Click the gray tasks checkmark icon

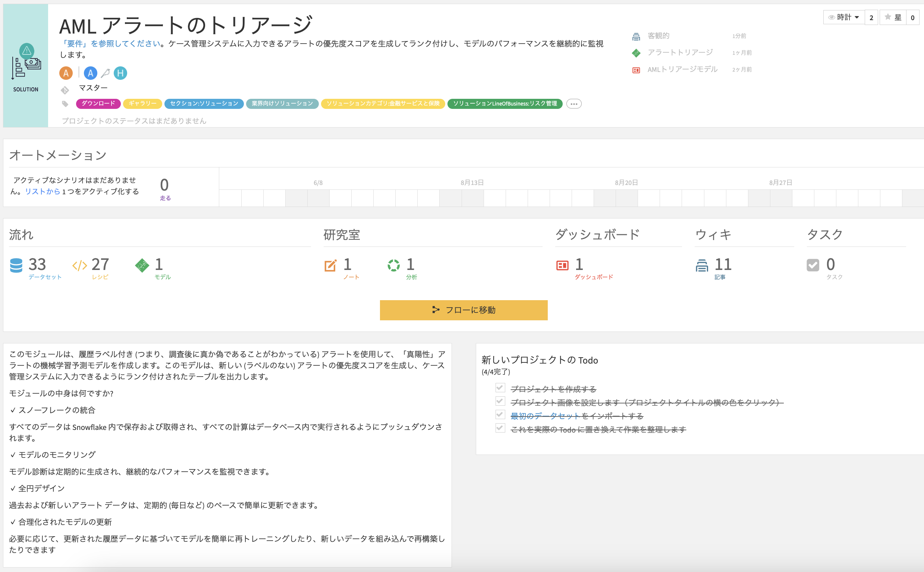(x=813, y=265)
